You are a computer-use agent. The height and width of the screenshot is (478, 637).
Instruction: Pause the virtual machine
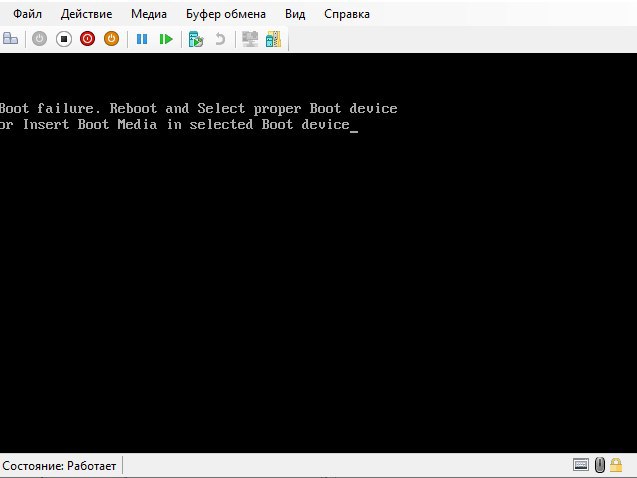point(142,39)
